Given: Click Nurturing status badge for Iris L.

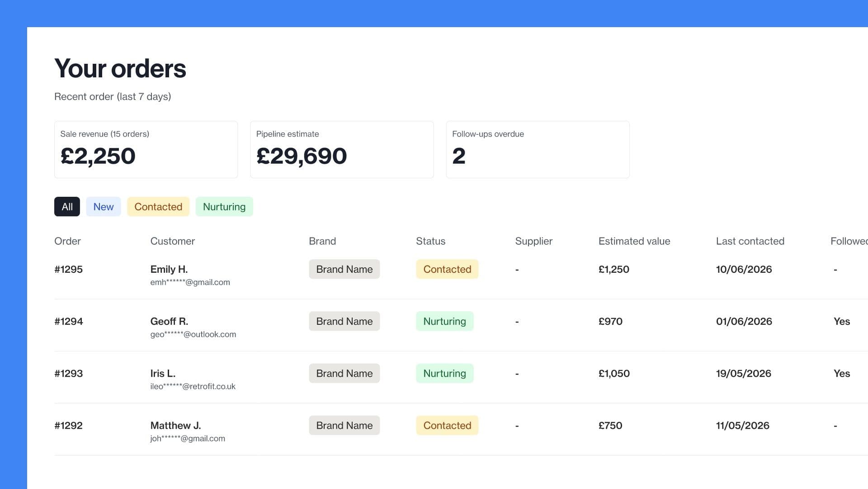Looking at the screenshot, I should [445, 373].
